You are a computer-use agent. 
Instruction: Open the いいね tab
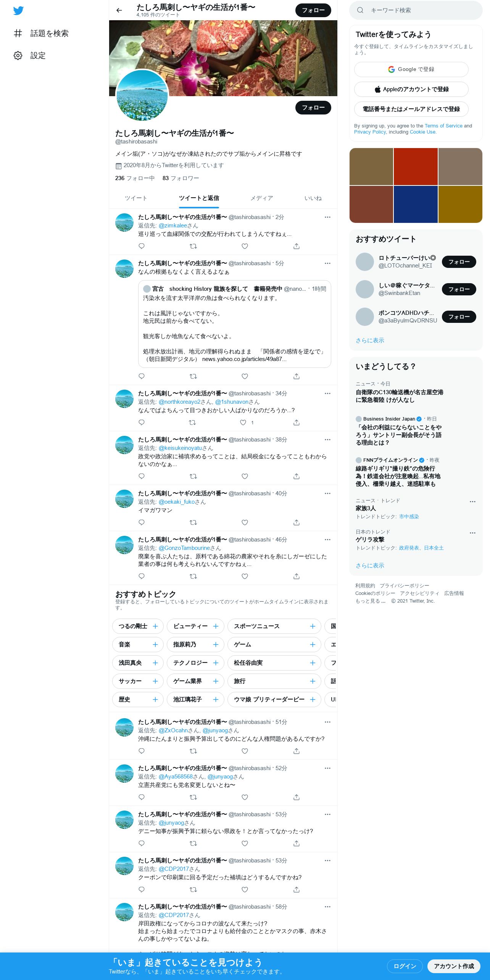pos(313,198)
